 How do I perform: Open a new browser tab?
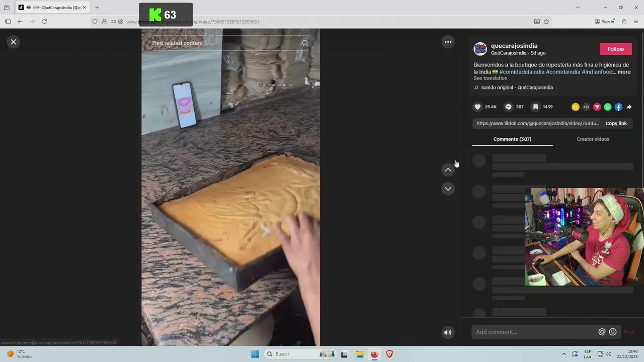click(x=97, y=8)
